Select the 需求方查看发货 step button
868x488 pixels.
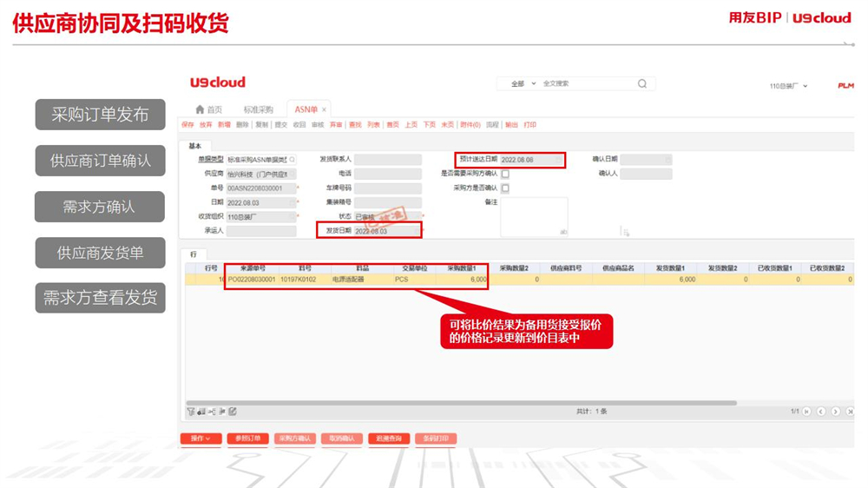click(x=100, y=298)
